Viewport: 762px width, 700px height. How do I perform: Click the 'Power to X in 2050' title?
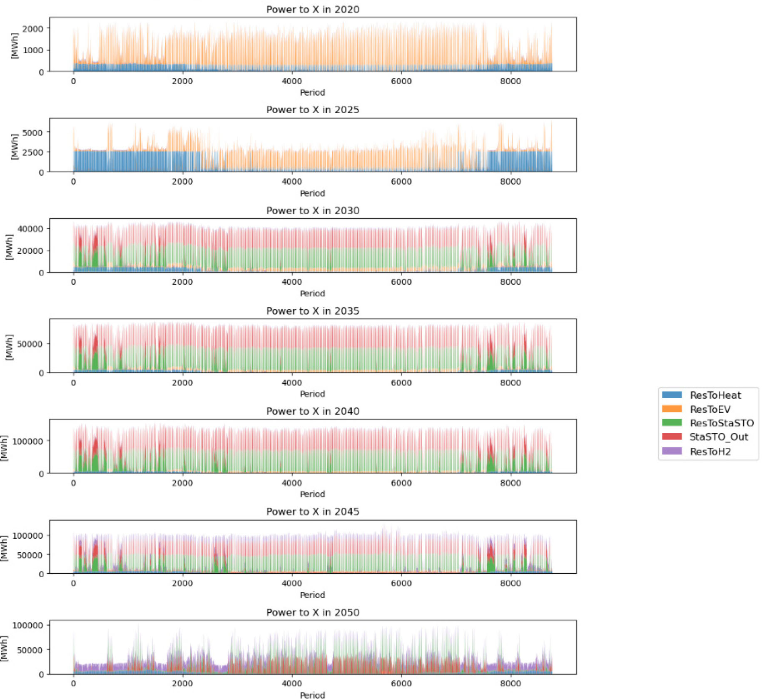pos(312,612)
